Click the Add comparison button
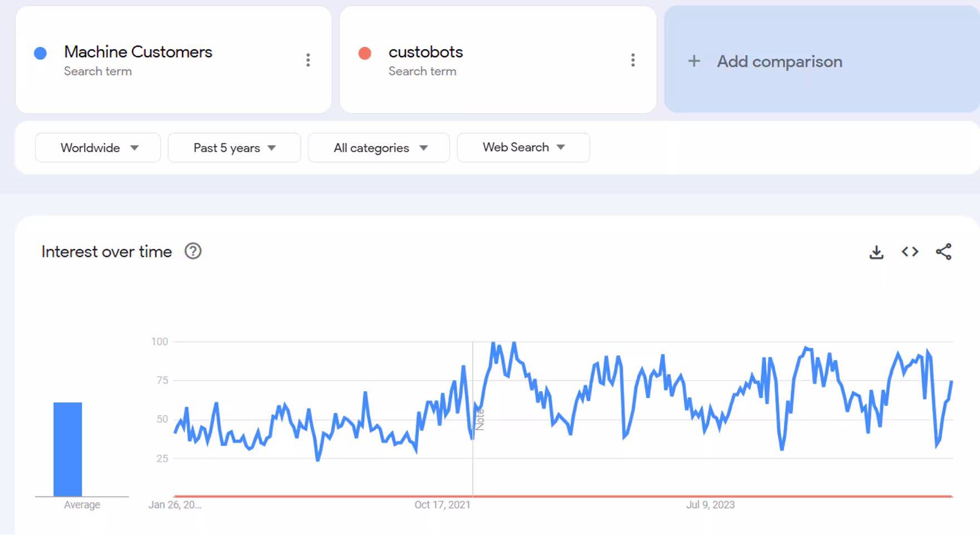The width and height of the screenshot is (980, 535). (x=780, y=61)
